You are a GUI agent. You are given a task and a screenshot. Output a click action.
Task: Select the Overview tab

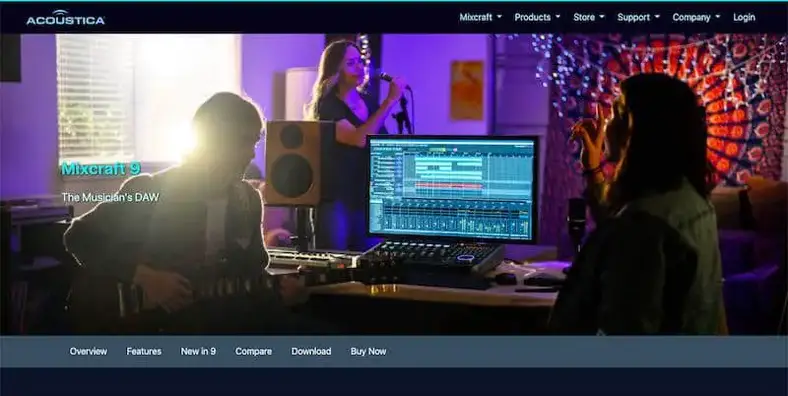pyautogui.click(x=88, y=351)
